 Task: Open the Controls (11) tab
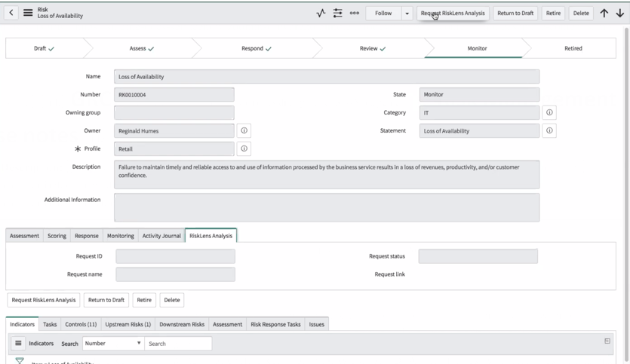tap(81, 324)
